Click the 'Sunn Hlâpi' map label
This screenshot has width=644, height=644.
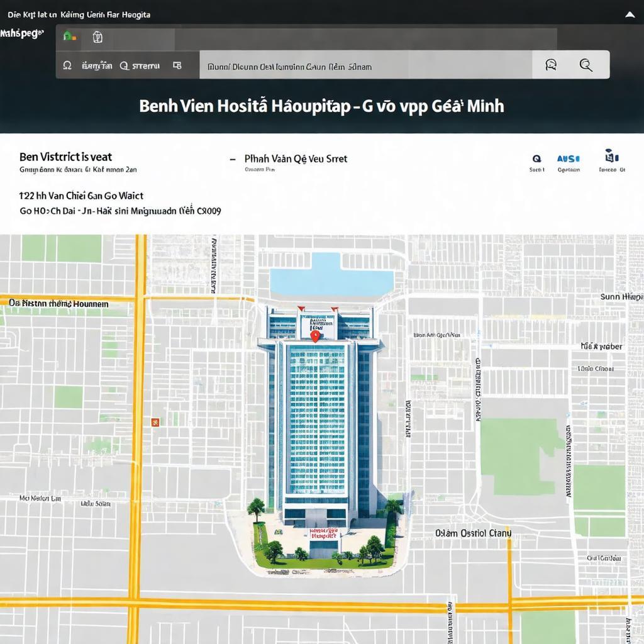point(621,297)
